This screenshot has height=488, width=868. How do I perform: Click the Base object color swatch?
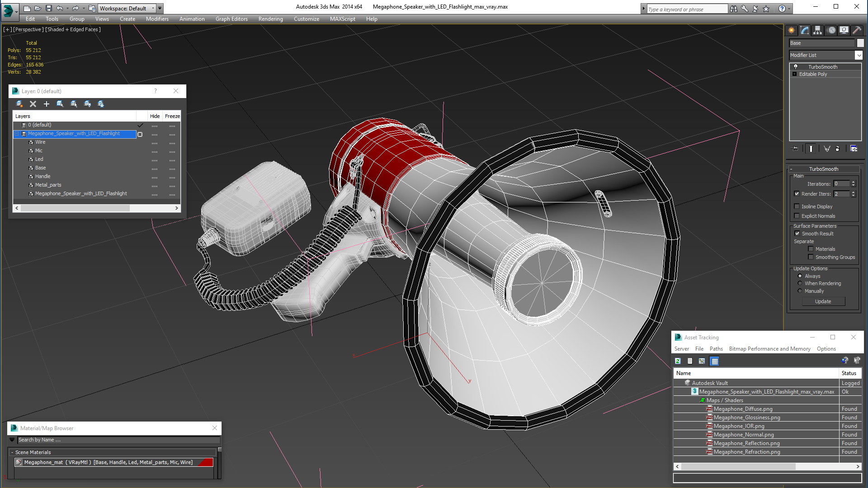click(860, 43)
